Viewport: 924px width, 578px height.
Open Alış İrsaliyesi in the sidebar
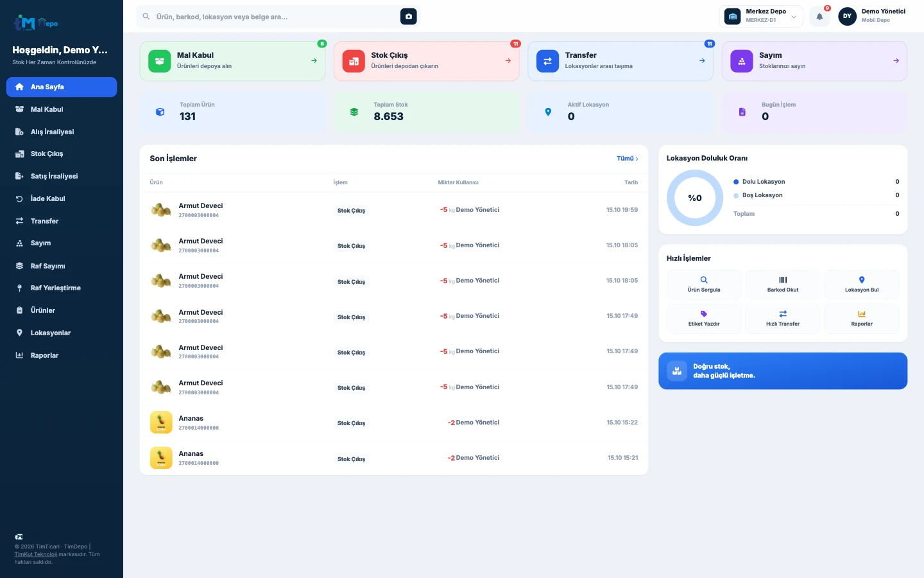[x=62, y=132]
